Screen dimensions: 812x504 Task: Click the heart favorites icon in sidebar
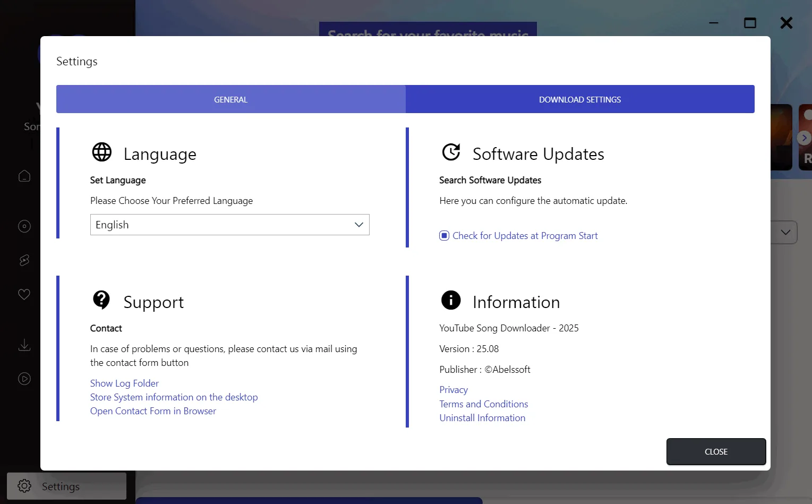(x=24, y=294)
